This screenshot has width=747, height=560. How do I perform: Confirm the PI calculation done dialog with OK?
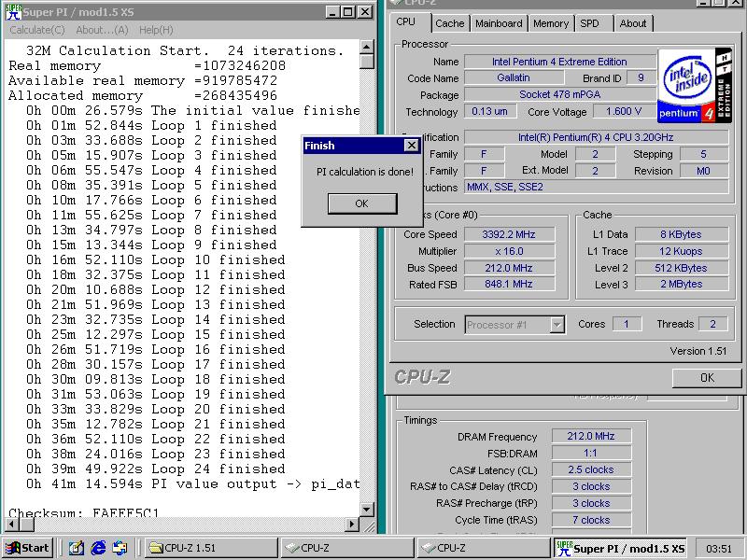pos(362,203)
